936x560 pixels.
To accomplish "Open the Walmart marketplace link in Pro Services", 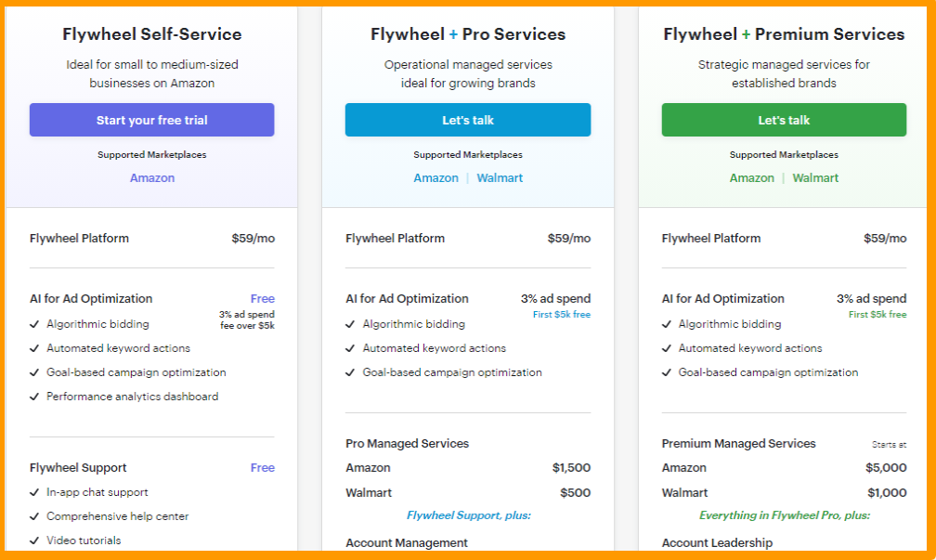I will [x=500, y=177].
